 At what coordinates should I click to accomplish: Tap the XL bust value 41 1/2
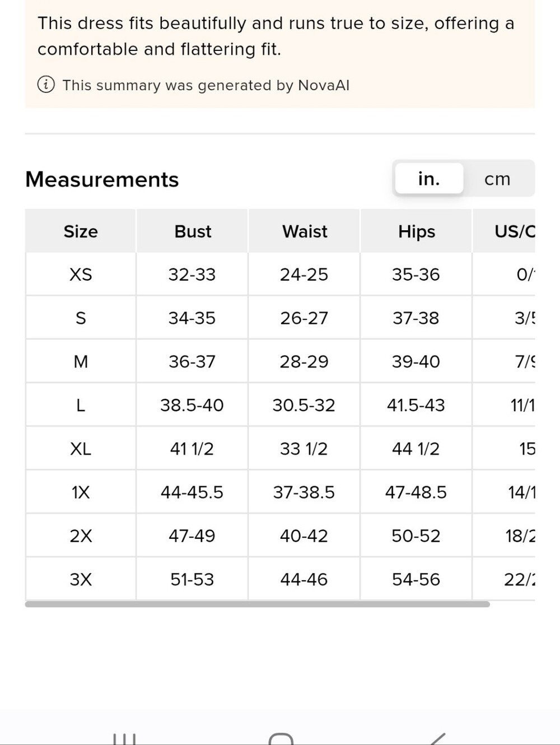(x=192, y=449)
